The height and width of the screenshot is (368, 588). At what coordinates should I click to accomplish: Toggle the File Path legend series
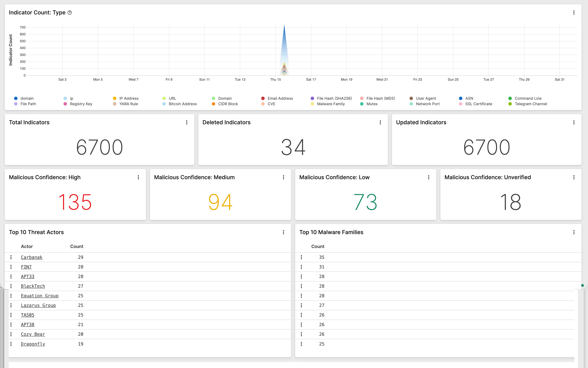coord(25,104)
